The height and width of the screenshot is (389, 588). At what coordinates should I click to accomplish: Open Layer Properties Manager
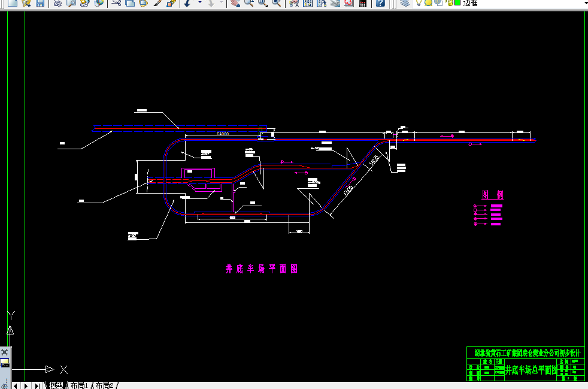click(405, 3)
